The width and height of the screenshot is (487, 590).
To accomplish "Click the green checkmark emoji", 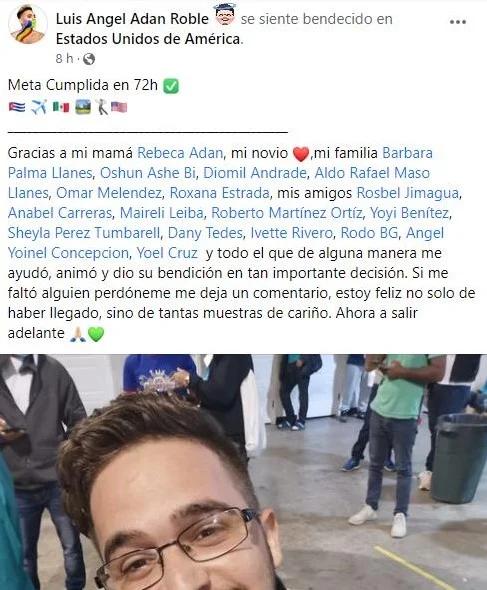I will click(171, 86).
